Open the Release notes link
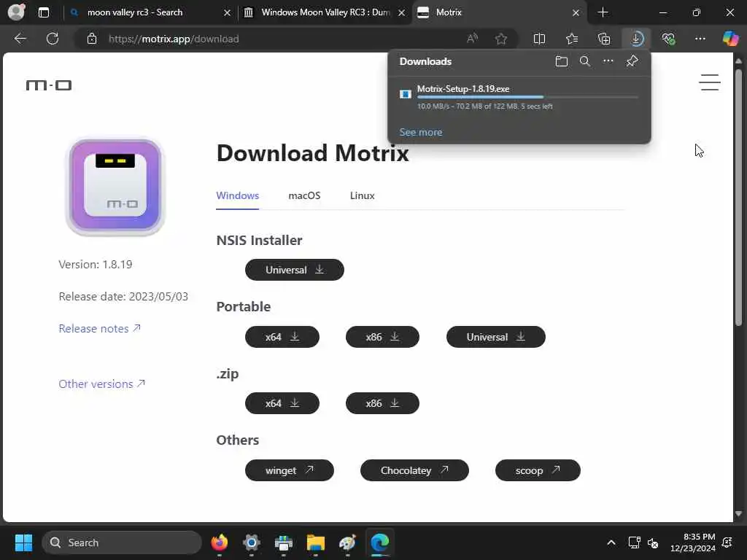This screenshot has height=560, width=747. [x=99, y=329]
